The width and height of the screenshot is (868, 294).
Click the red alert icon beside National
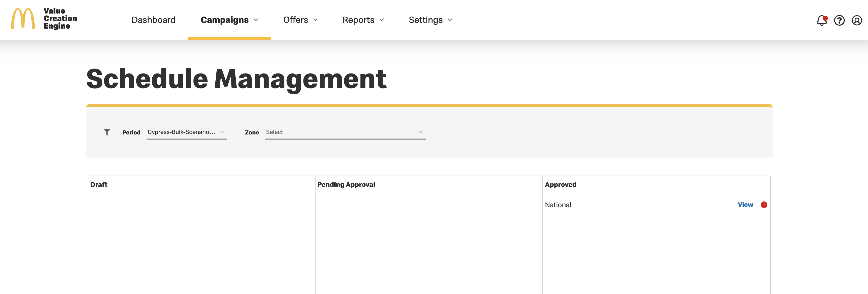pyautogui.click(x=764, y=205)
